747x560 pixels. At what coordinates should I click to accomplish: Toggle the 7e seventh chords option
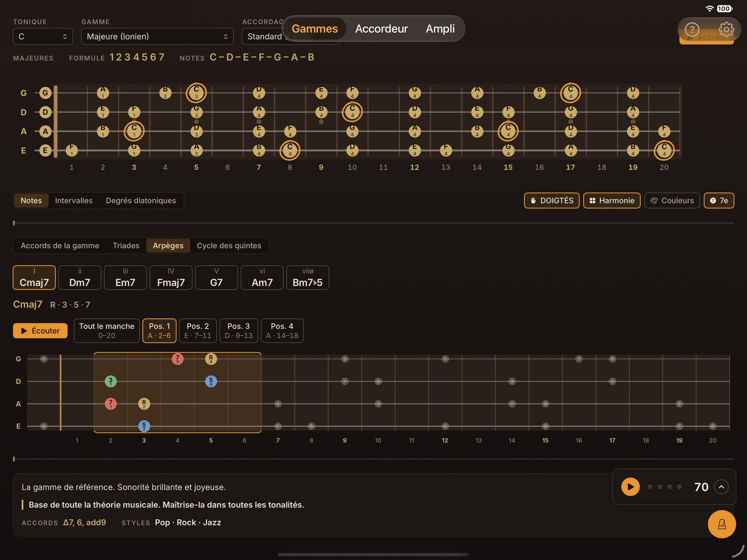click(719, 200)
